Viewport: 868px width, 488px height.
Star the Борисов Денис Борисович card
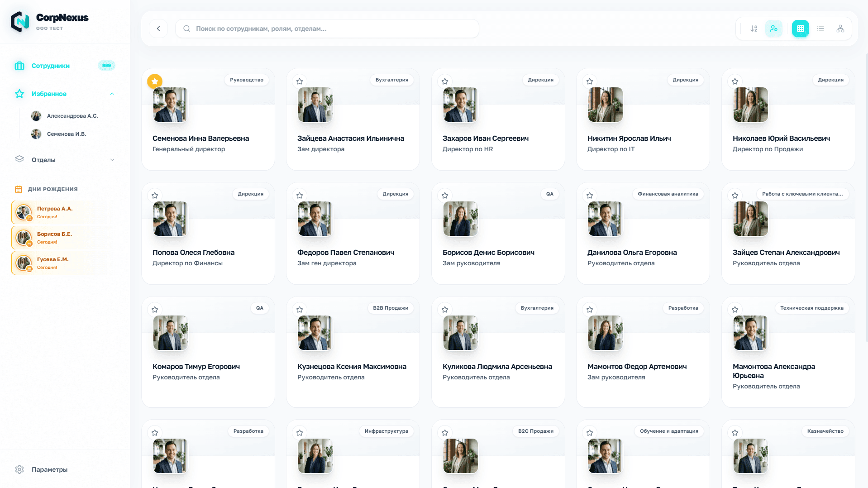445,196
